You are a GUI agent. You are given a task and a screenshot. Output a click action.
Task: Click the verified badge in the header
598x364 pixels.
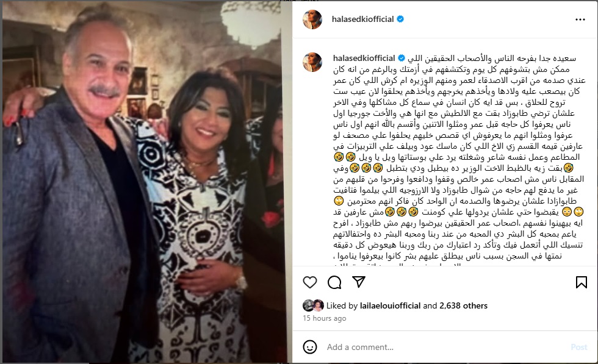[400, 19]
